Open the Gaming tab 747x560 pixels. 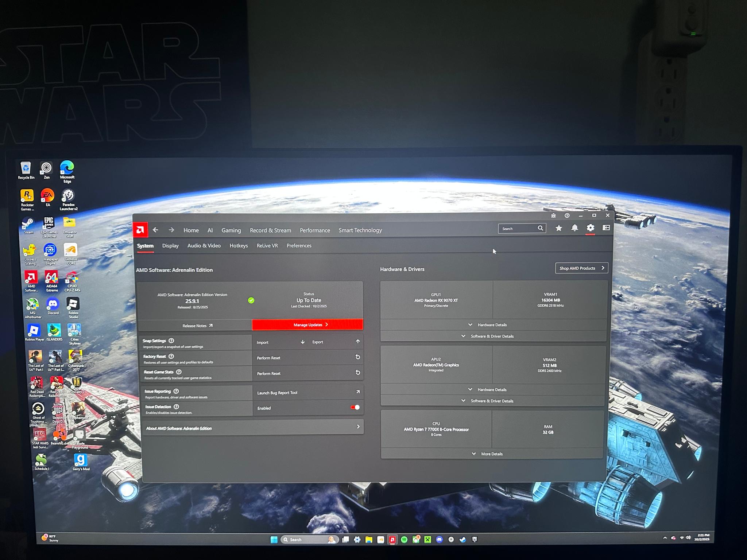point(231,230)
